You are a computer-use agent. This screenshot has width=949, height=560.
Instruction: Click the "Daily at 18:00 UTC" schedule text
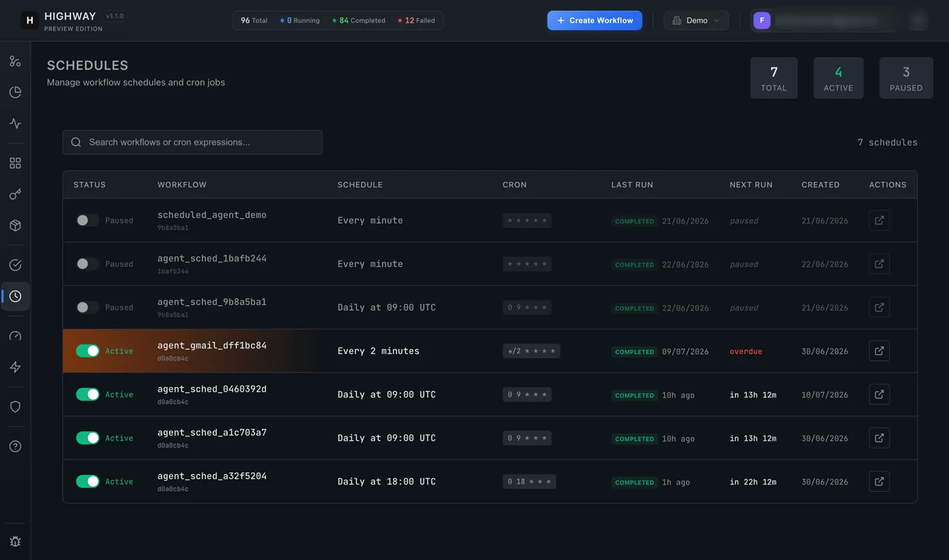coord(387,481)
